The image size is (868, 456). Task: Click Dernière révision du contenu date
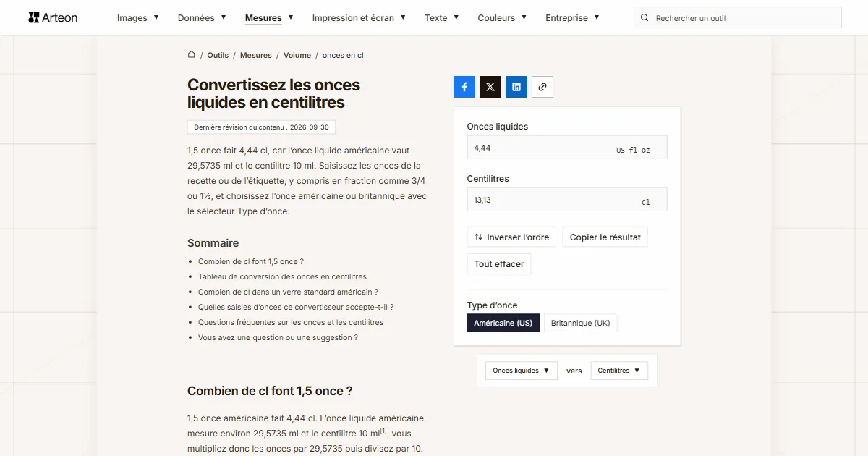tap(261, 127)
